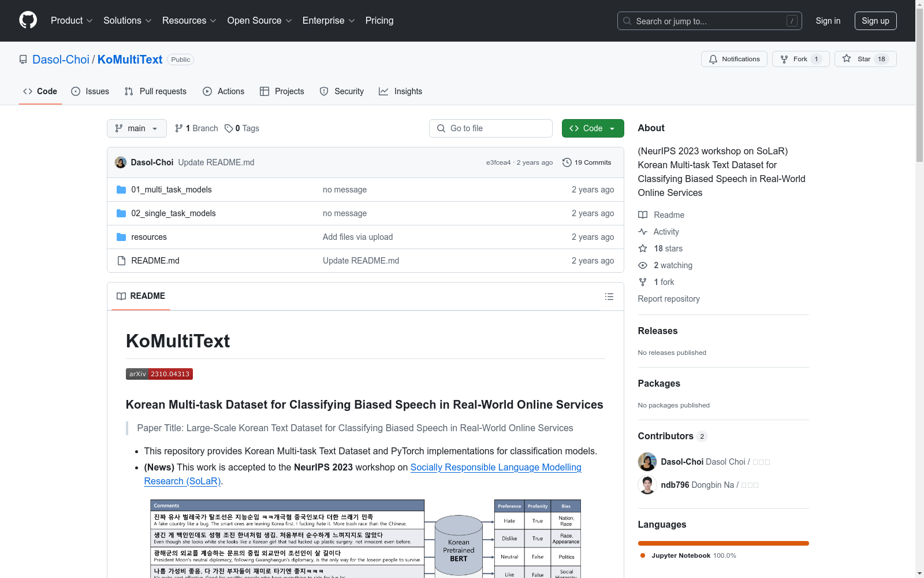Image resolution: width=924 pixels, height=578 pixels.
Task: Click the Insights graph icon
Action: pyautogui.click(x=383, y=91)
